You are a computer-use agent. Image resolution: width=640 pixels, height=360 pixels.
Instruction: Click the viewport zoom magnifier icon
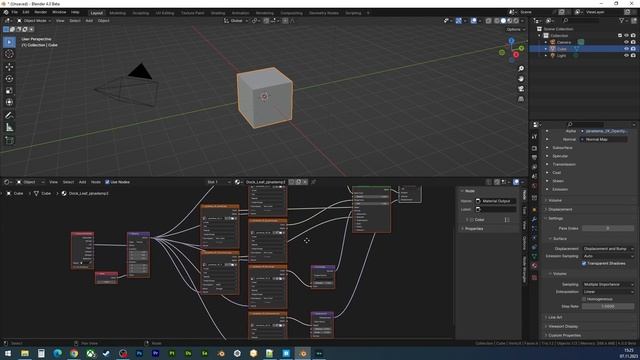click(521, 69)
